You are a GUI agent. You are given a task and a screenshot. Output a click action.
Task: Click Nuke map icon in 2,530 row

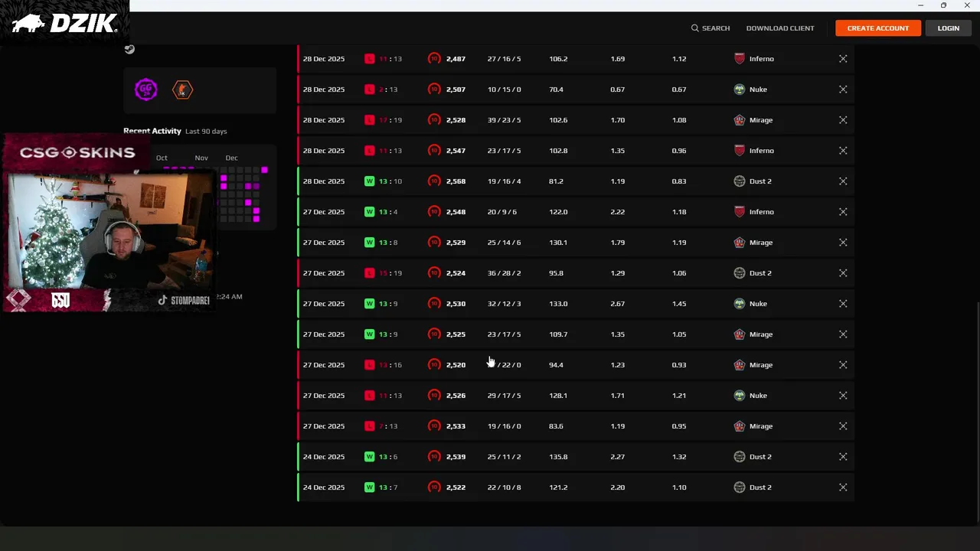[740, 304]
